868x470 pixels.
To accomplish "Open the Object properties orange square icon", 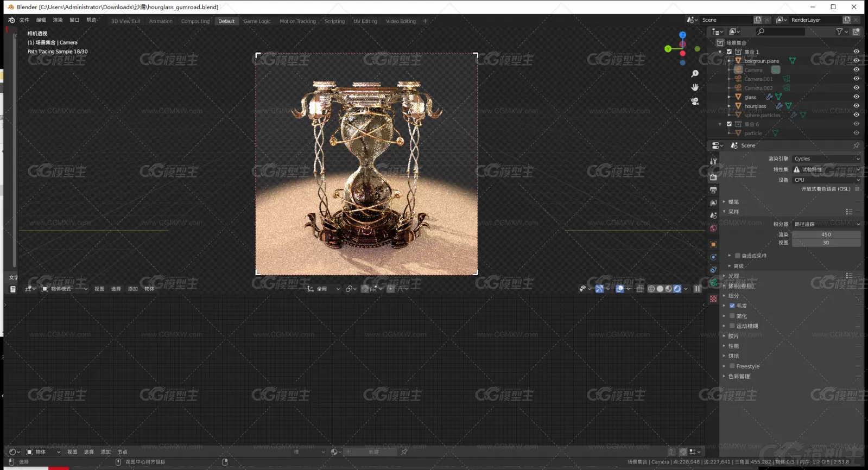I will [x=713, y=244].
